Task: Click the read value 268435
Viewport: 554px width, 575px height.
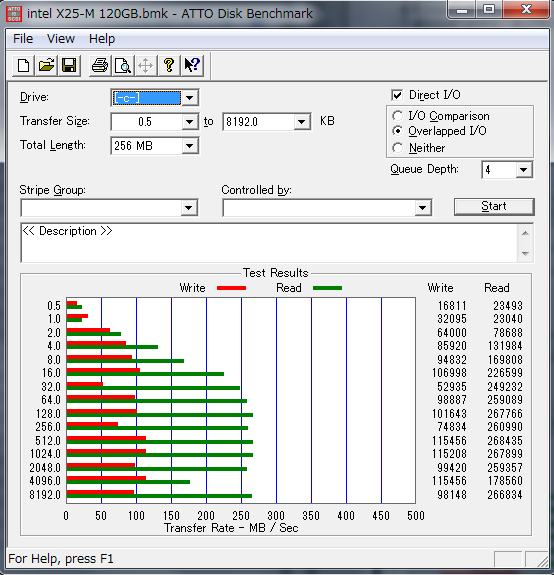Action: tap(505, 440)
